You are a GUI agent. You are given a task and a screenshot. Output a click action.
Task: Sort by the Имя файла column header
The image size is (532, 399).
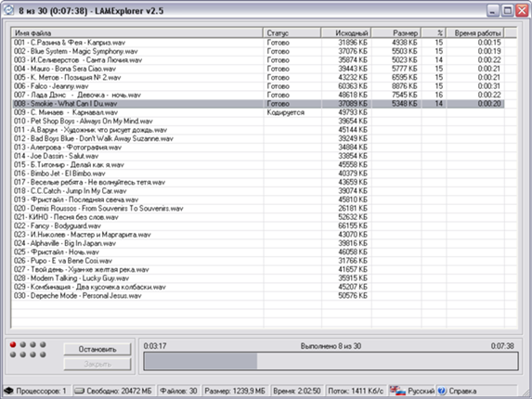137,32
